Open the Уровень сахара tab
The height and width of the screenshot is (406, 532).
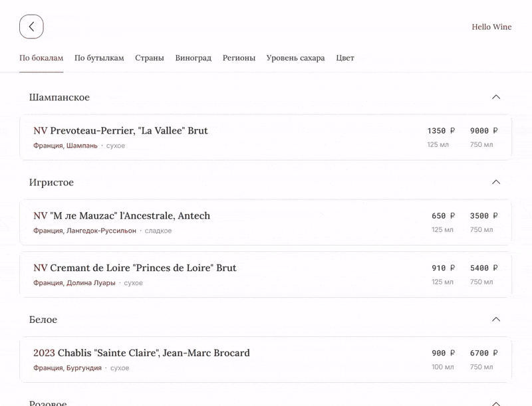(295, 58)
